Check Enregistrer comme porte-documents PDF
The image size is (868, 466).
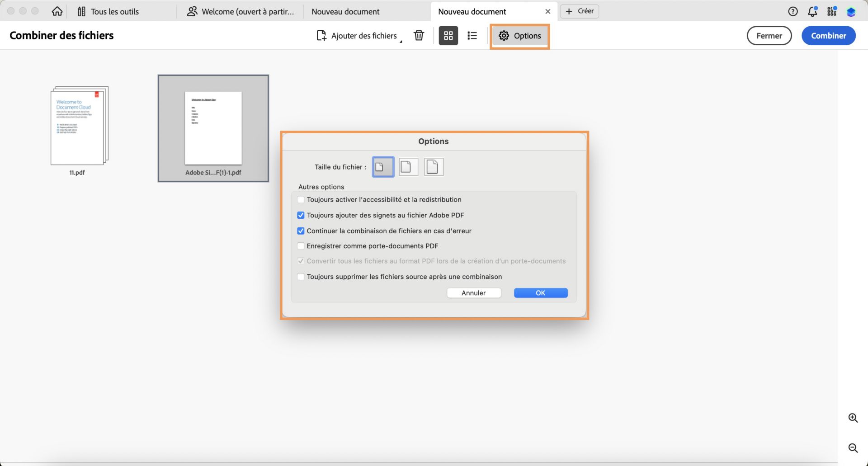tap(301, 246)
